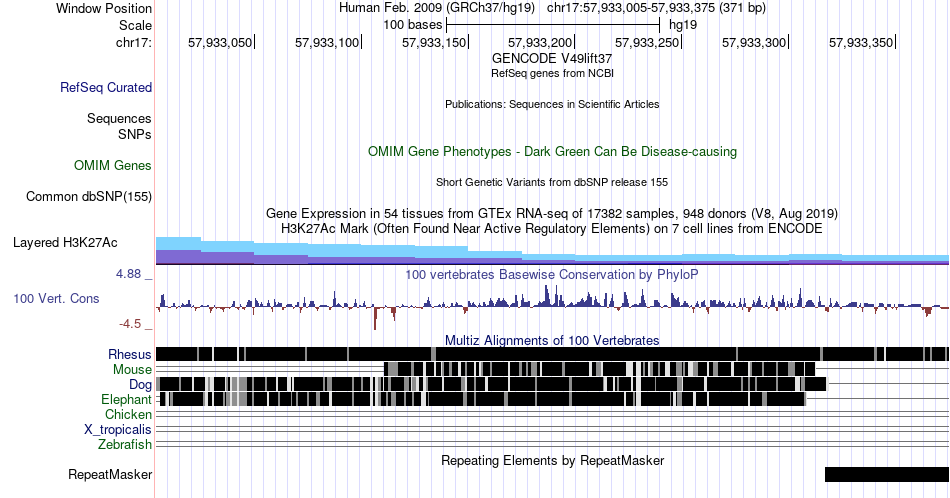
Task: Click the 57,933,150 ruler position
Action: point(434,42)
